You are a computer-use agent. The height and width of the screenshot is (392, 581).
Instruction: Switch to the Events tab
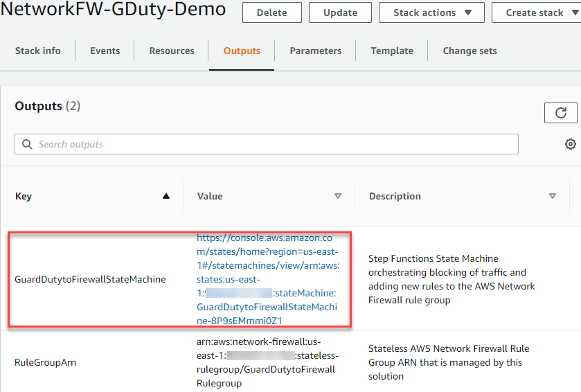(x=105, y=51)
